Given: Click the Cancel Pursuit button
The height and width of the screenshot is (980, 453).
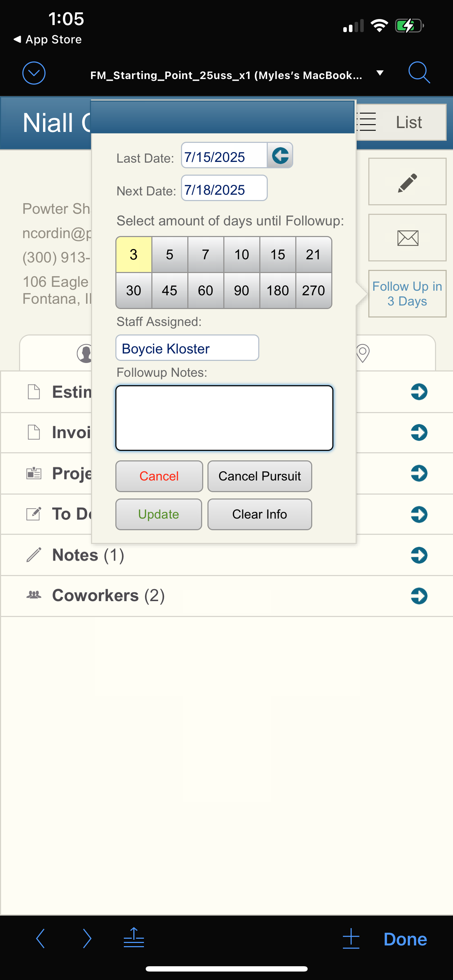Looking at the screenshot, I should [260, 476].
